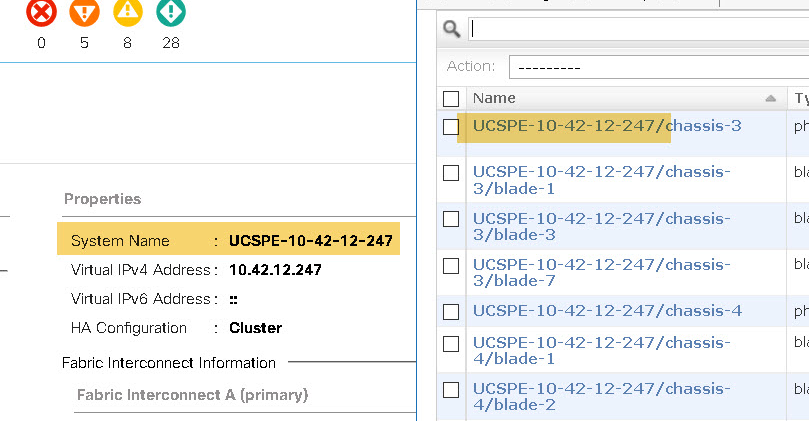
Task: Click the red critical faults icon
Action: pyautogui.click(x=41, y=12)
